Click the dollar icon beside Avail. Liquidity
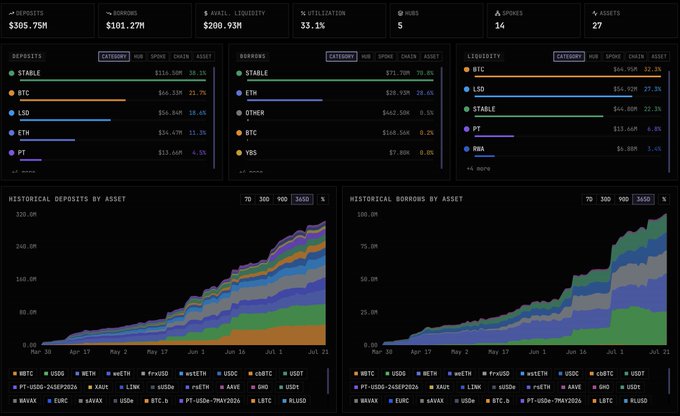The width and height of the screenshot is (680, 416). 206,13
